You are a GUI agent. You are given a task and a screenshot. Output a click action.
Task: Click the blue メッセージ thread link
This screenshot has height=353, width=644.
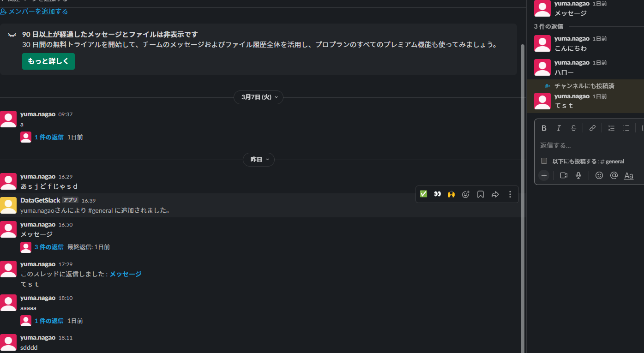tap(126, 274)
